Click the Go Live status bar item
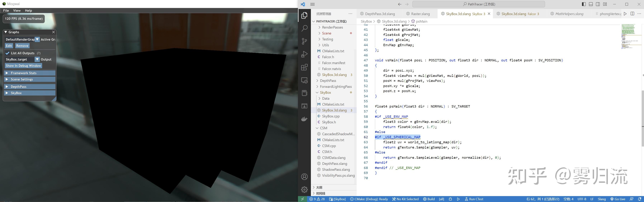Image resolution: width=644 pixels, height=202 pixels. tap(618, 199)
